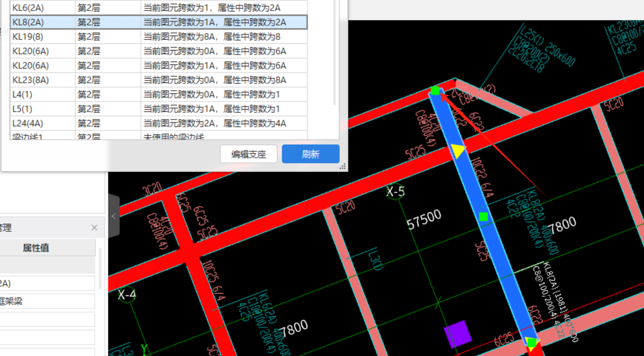Click the properties panel vertical scrollbar
This screenshot has height=356, width=644.
coord(100,268)
